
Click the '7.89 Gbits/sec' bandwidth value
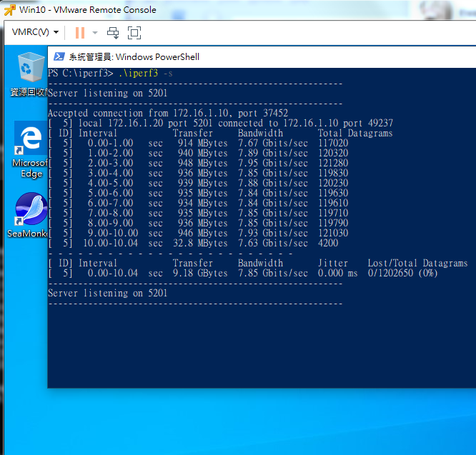click(x=273, y=153)
